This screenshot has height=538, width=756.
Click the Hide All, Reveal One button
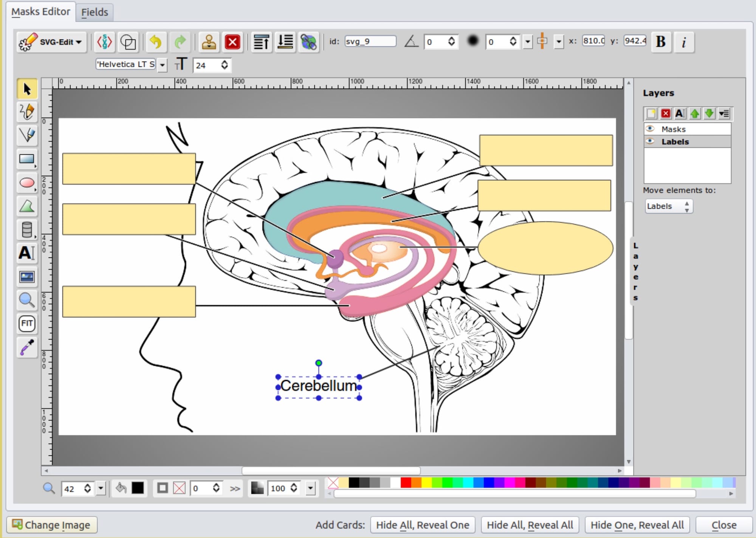click(x=422, y=525)
